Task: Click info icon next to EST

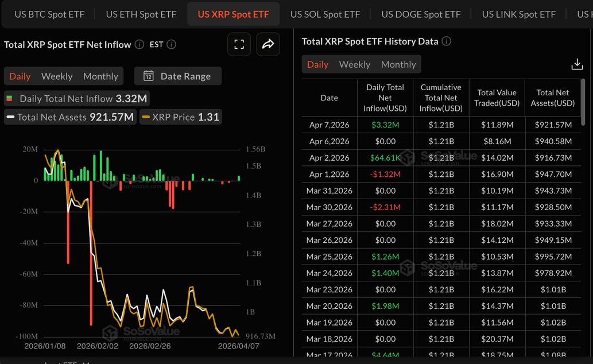Action: click(x=171, y=44)
